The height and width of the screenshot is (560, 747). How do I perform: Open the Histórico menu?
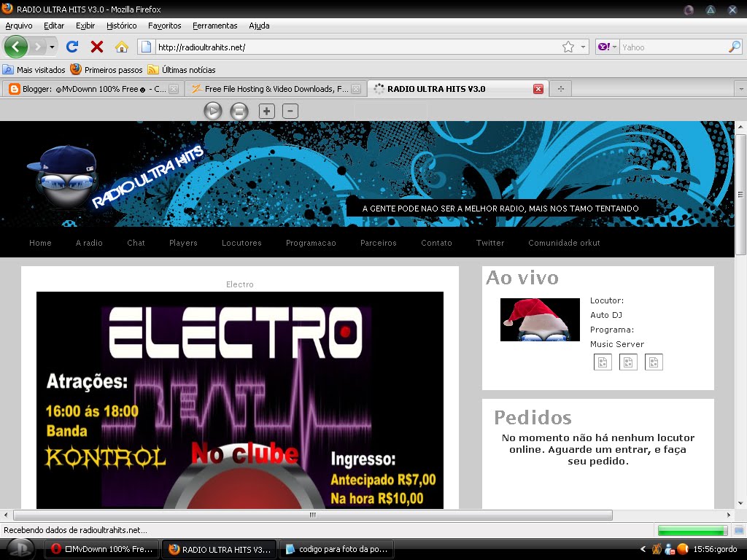click(122, 26)
